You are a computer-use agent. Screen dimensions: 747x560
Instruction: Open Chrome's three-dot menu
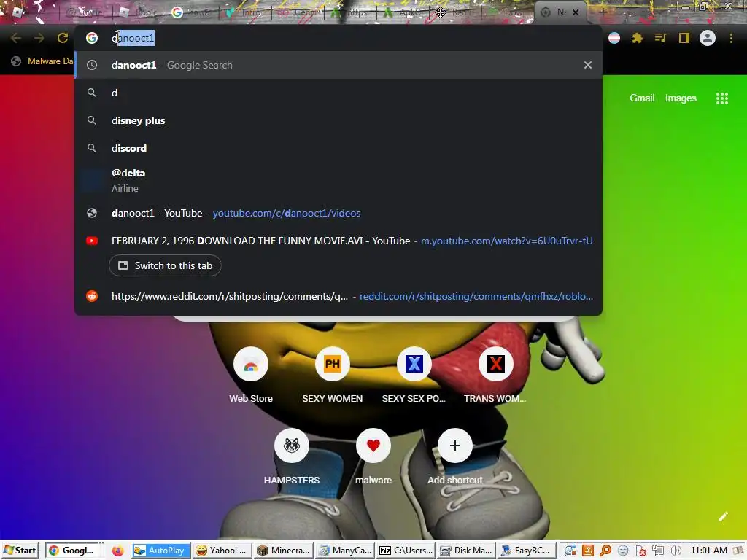(731, 38)
